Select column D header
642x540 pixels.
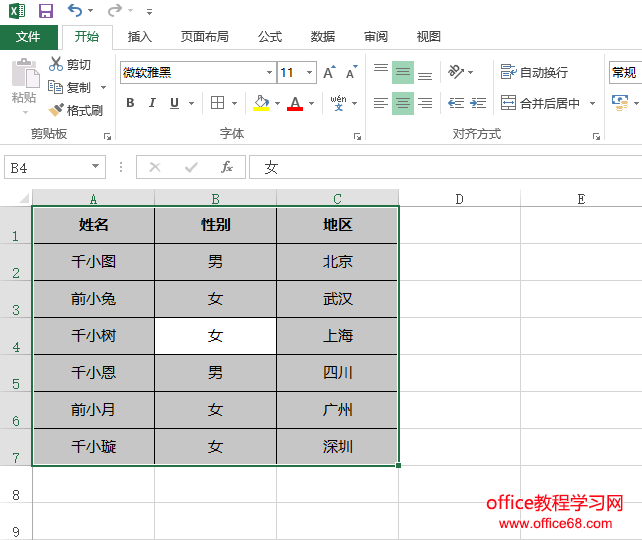coord(459,199)
